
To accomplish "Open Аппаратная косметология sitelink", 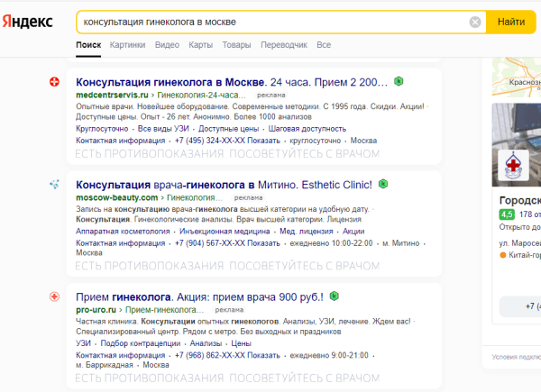I will pos(123,232).
